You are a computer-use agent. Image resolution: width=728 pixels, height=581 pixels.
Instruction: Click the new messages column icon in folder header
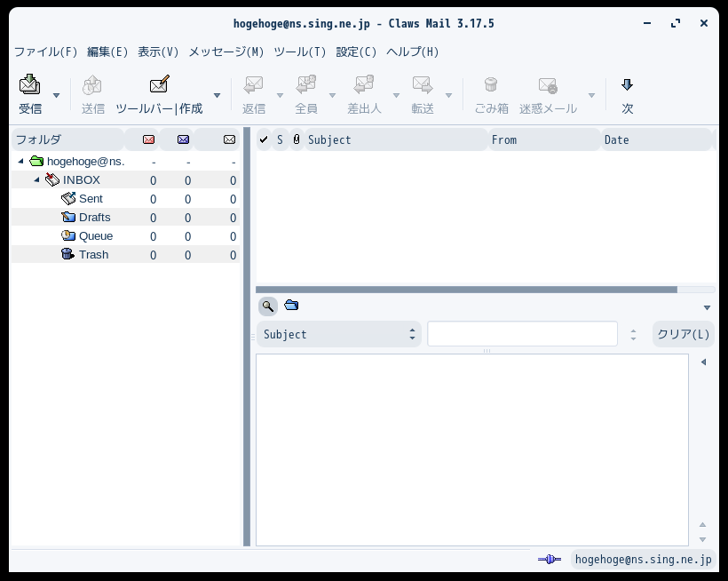(148, 139)
